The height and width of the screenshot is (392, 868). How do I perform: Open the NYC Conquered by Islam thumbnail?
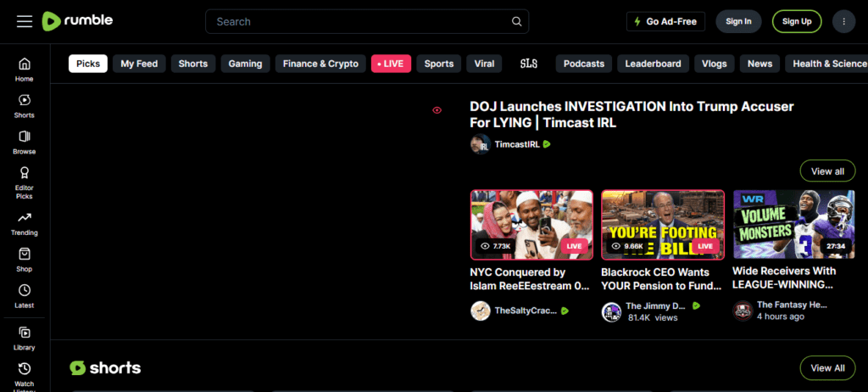[531, 225]
